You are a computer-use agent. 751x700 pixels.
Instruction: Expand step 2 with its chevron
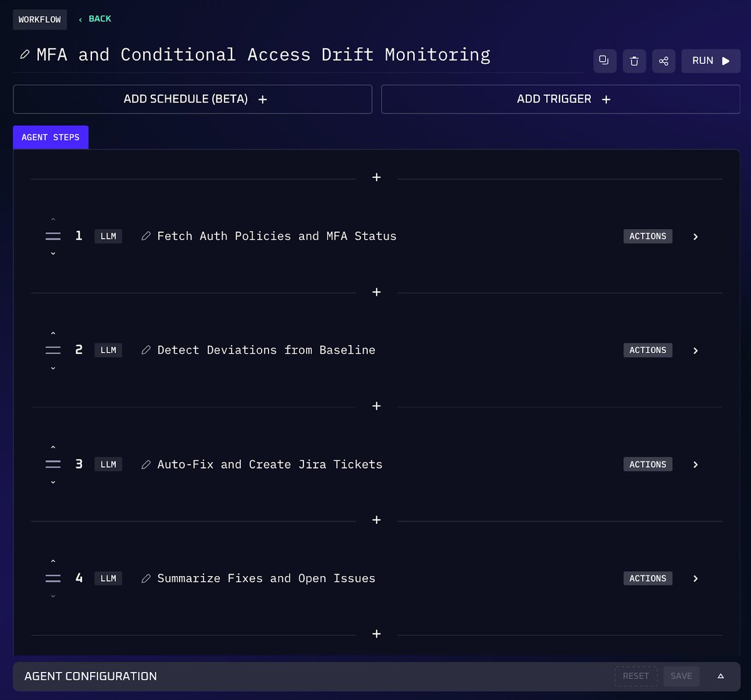695,351
